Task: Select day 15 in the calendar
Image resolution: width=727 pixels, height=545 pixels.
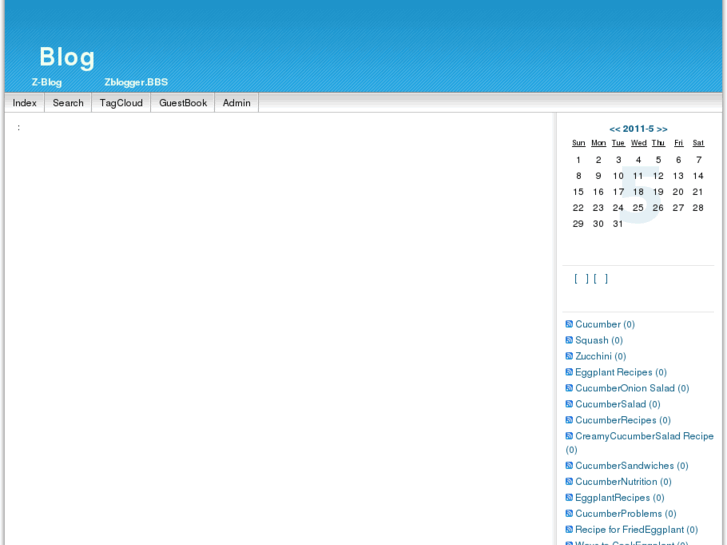Action: (578, 192)
